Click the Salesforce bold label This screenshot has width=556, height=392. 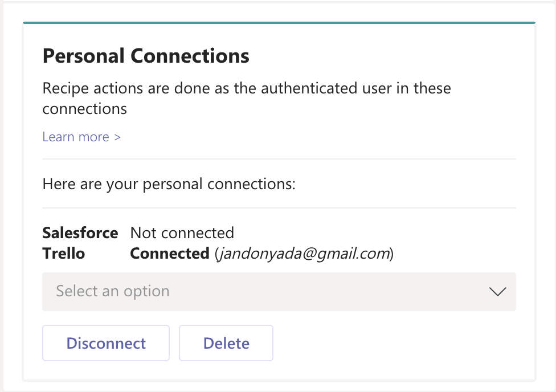[x=80, y=232]
